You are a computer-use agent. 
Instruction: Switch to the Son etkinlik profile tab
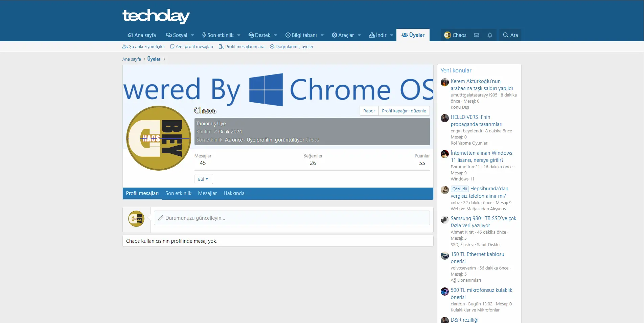pyautogui.click(x=178, y=194)
